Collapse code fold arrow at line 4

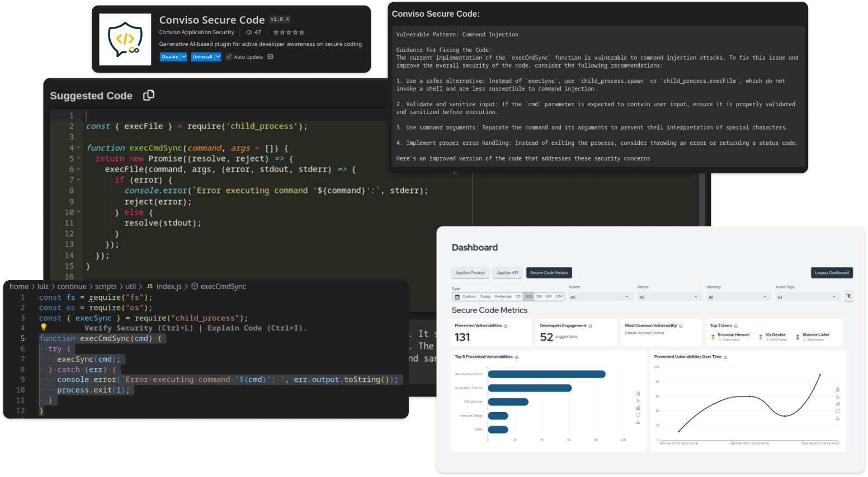[78, 148]
